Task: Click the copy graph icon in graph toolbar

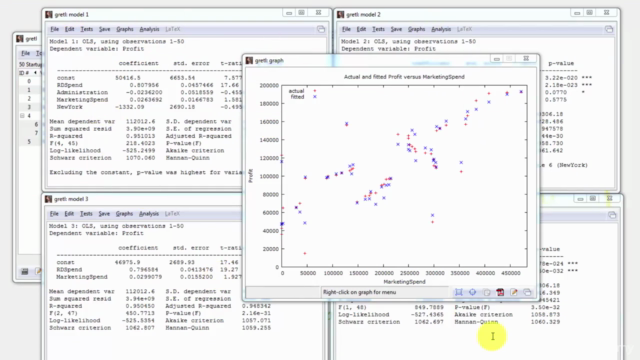Action: coord(487,292)
